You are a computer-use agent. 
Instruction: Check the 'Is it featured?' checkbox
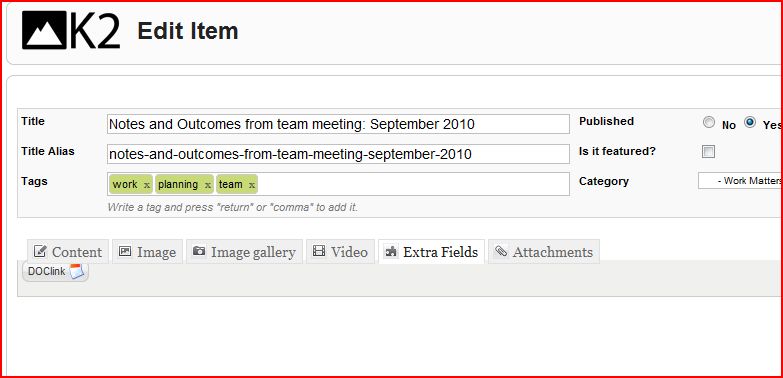[x=708, y=152]
